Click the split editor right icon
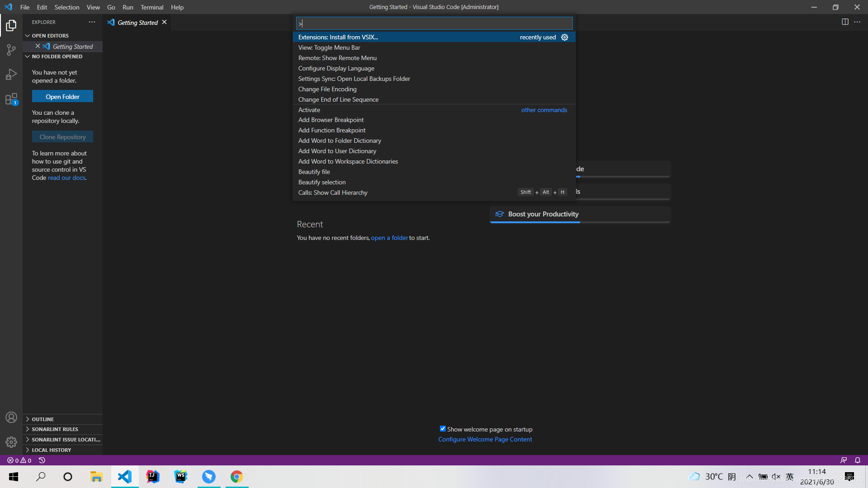Image resolution: width=868 pixels, height=488 pixels. [844, 22]
